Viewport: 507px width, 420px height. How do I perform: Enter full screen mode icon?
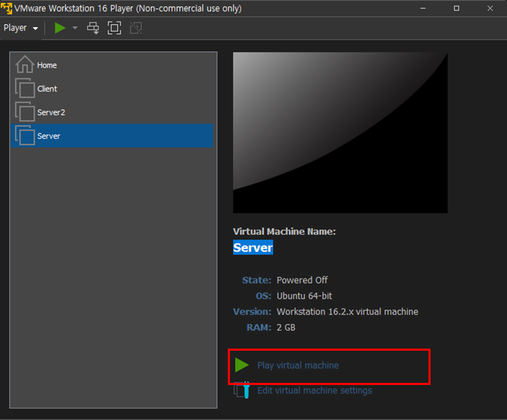(x=114, y=28)
